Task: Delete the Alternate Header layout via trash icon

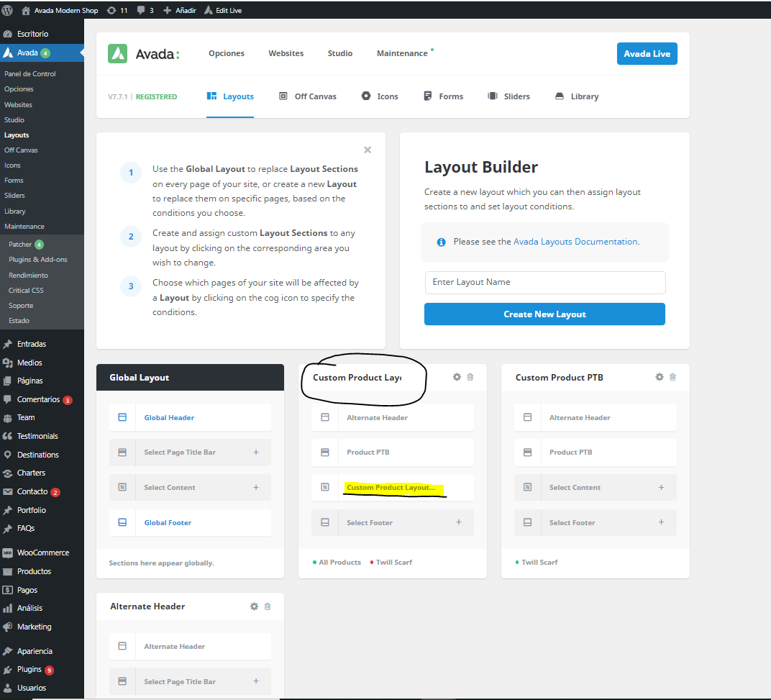Action: coord(268,606)
